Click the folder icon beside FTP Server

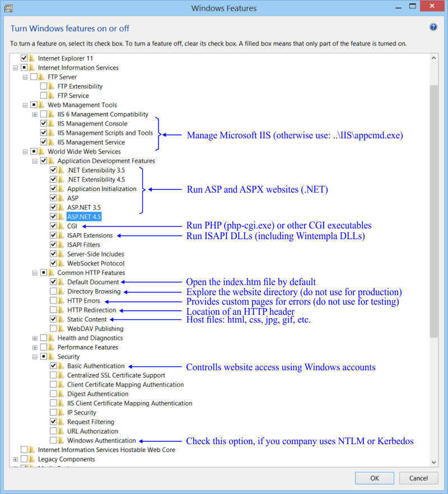pyautogui.click(x=42, y=77)
